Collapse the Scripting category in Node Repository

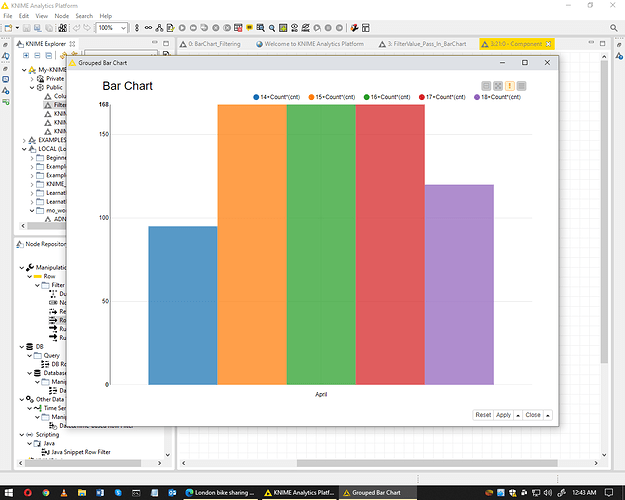22,435
